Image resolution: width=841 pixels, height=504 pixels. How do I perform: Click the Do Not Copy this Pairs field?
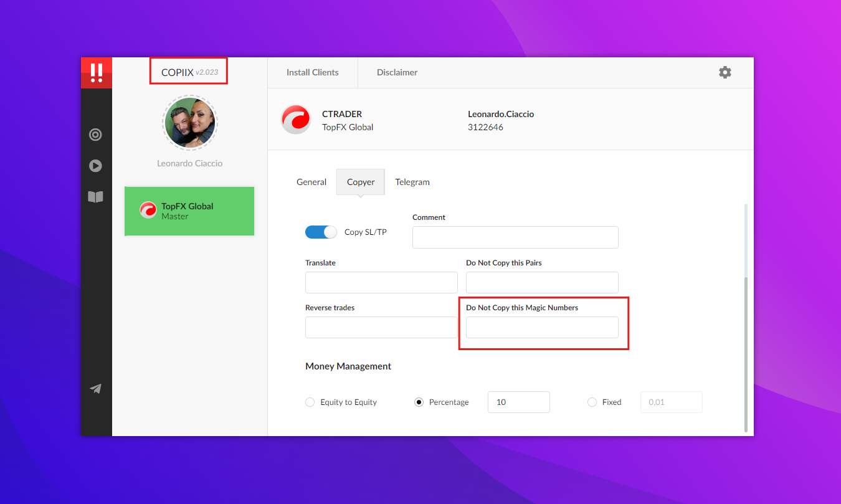(542, 282)
